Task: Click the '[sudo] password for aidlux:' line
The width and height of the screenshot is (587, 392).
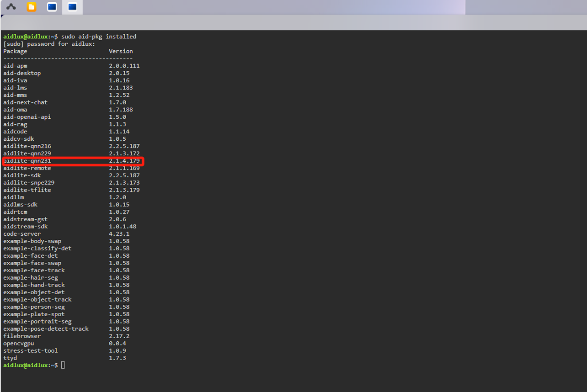Action: (x=49, y=44)
